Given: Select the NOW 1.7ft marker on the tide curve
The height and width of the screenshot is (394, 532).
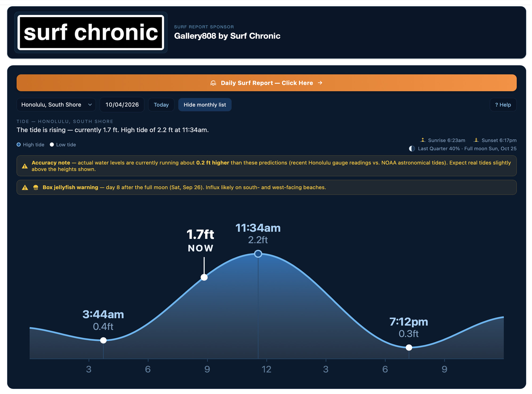Looking at the screenshot, I should [204, 277].
